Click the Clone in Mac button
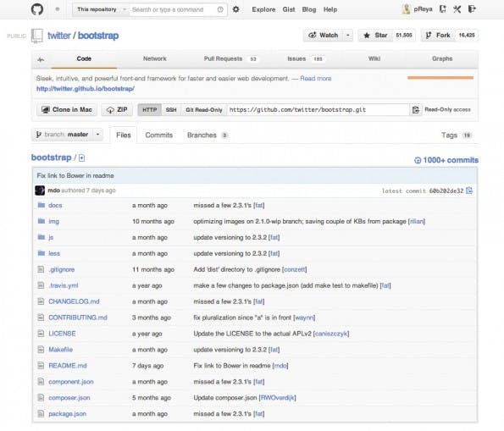The width and height of the screenshot is (504, 431). 67,109
